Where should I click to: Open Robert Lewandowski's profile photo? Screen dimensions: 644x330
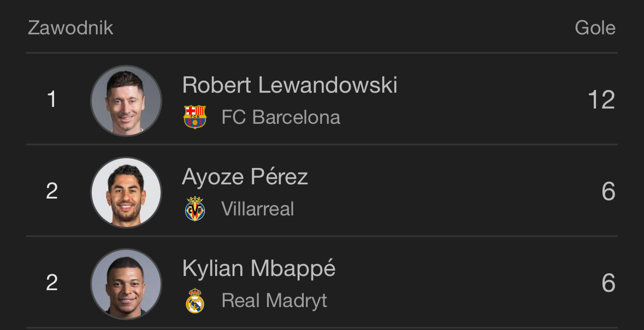click(126, 100)
